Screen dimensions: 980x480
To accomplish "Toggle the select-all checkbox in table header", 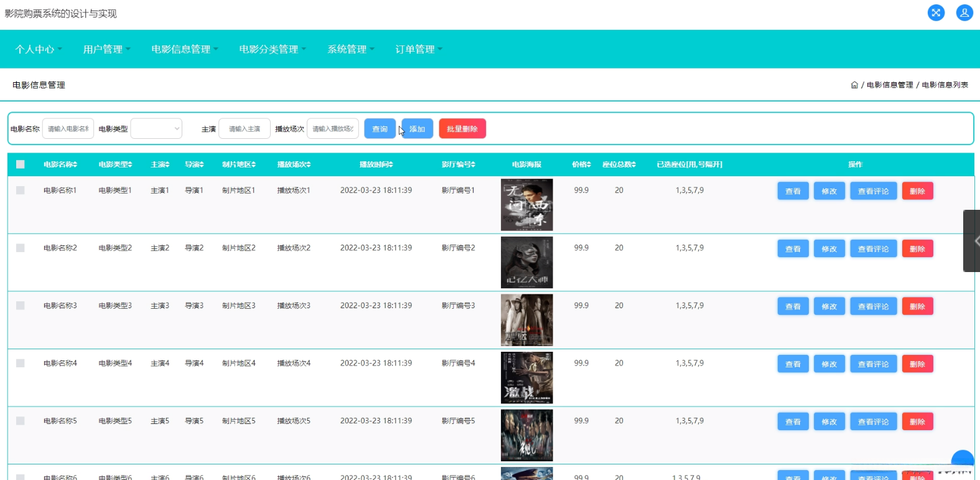I will 21,164.
